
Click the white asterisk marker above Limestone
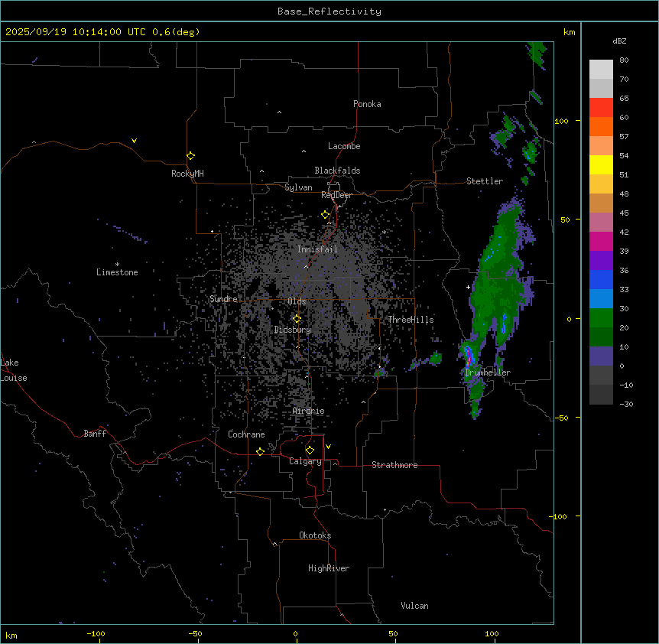117,264
